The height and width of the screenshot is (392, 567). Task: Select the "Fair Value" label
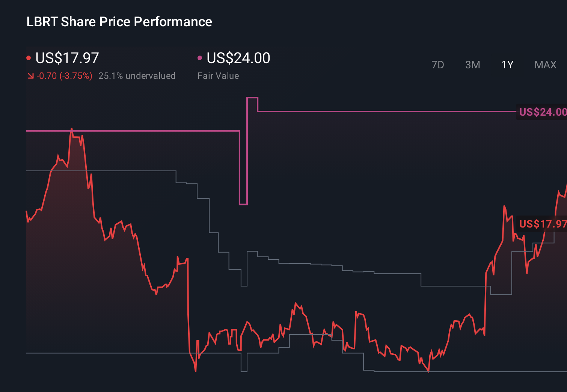tap(218, 76)
